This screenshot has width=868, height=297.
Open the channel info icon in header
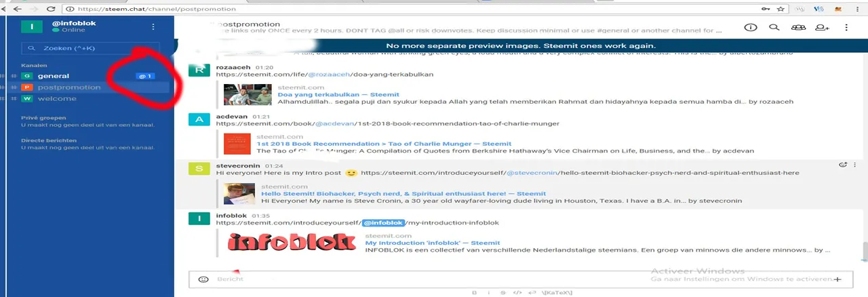coord(750,27)
